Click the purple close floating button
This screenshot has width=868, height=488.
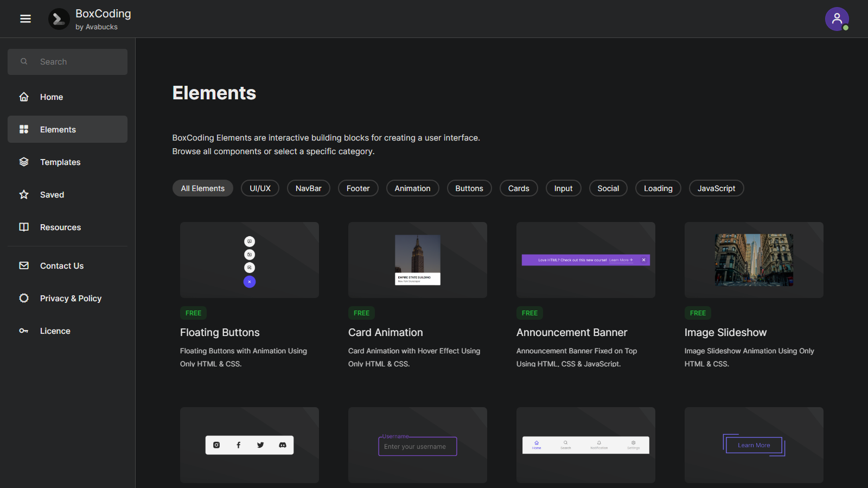(250, 282)
